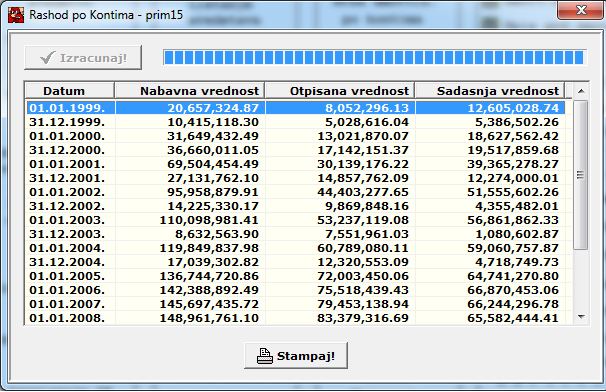
Task: Click value 17,142,151.37
Action: [363, 150]
